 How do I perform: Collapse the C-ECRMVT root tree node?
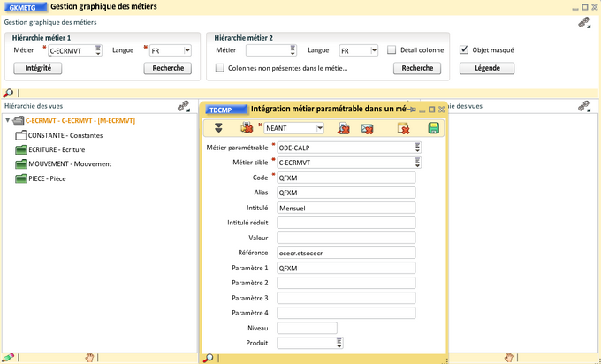tap(8, 120)
